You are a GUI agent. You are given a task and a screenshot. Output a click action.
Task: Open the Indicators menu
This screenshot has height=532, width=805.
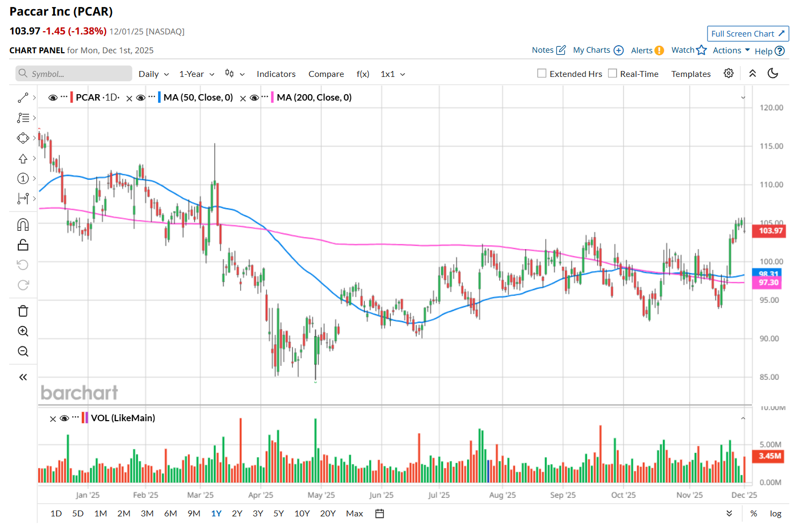[x=276, y=74]
